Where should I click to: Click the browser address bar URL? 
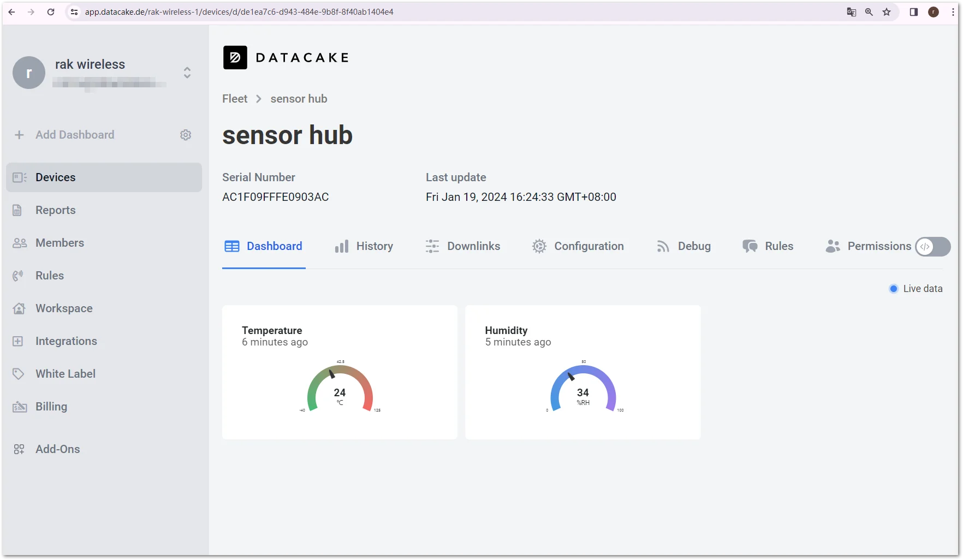tap(239, 12)
